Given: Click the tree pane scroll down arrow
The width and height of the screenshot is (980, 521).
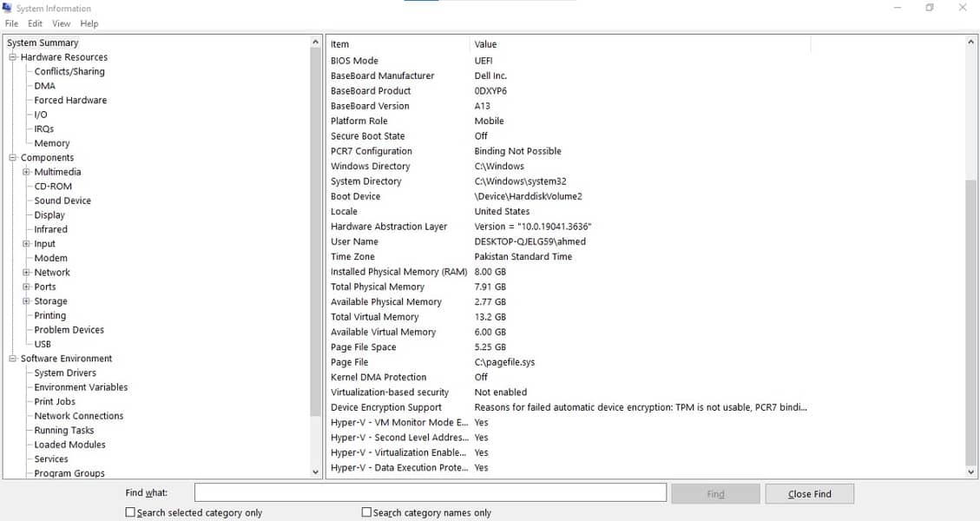Looking at the screenshot, I should 315,472.
